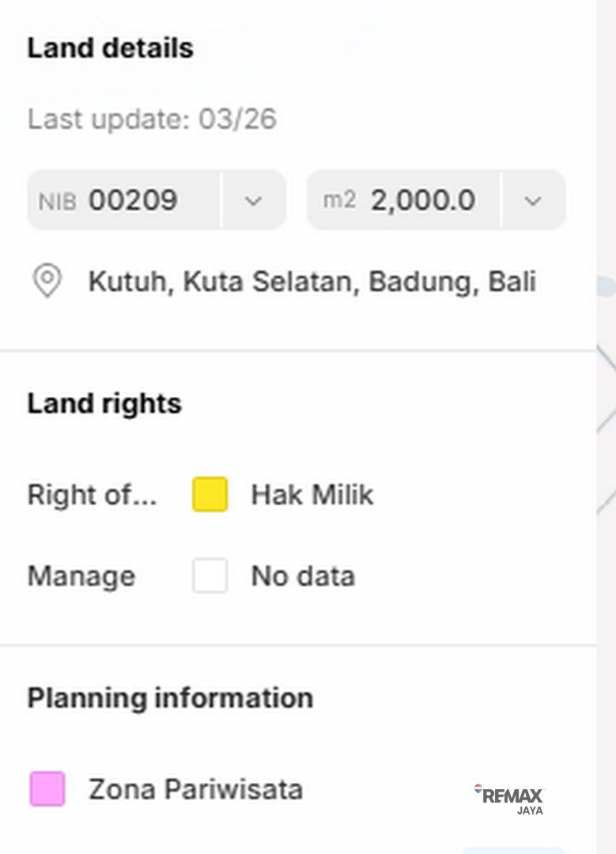Select the Manage row label

pyautogui.click(x=81, y=576)
